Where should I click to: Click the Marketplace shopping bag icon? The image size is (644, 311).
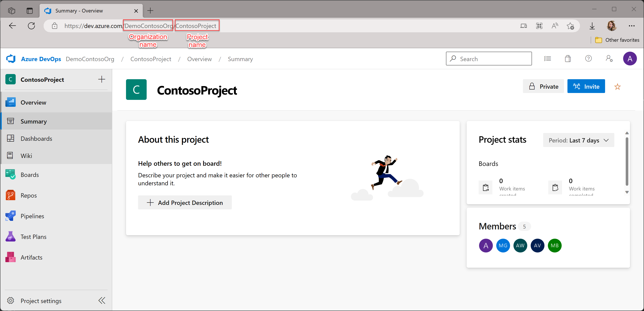coord(568,59)
